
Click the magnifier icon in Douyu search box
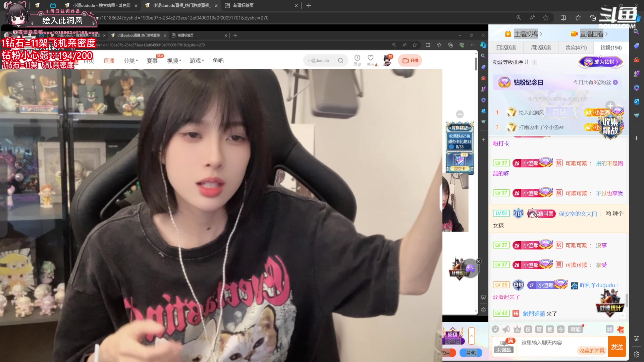[x=340, y=61]
